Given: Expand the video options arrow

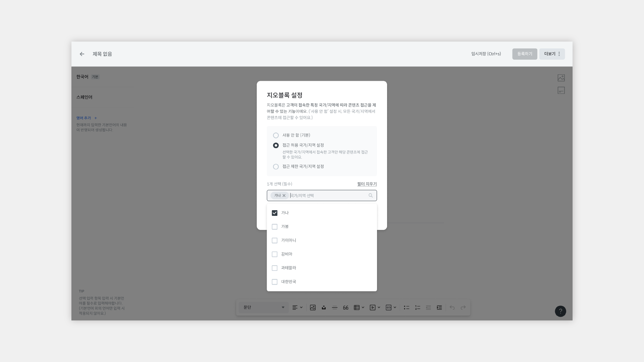Looking at the screenshot, I should 379,307.
